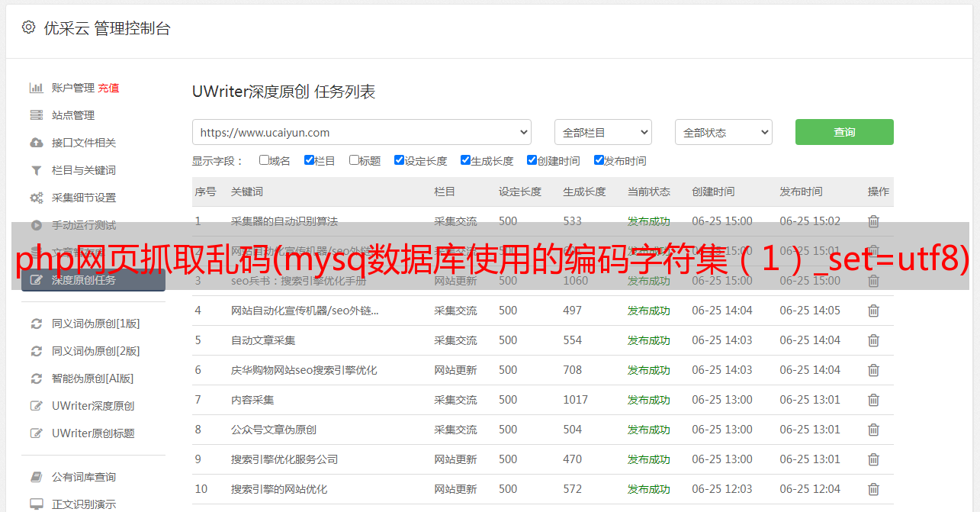Click the 优采云 管理控制台 header title
Screen dimensions: 980x512
click(x=107, y=28)
